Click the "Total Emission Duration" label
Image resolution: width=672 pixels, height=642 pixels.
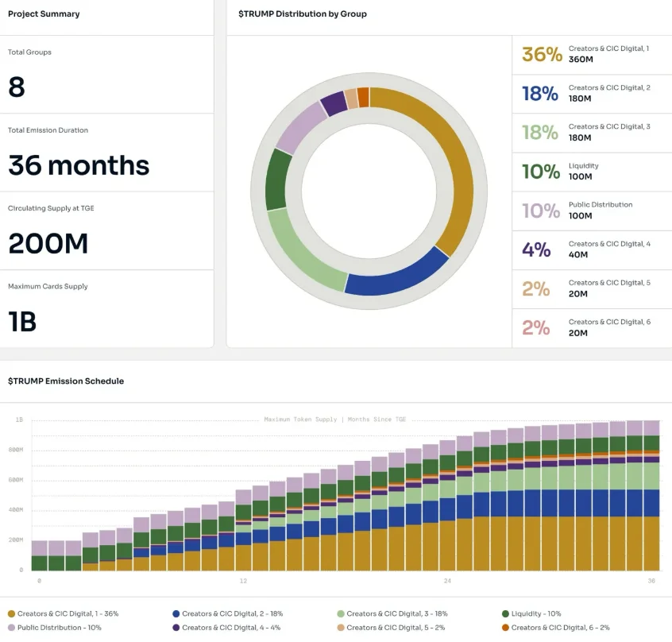coord(48,130)
